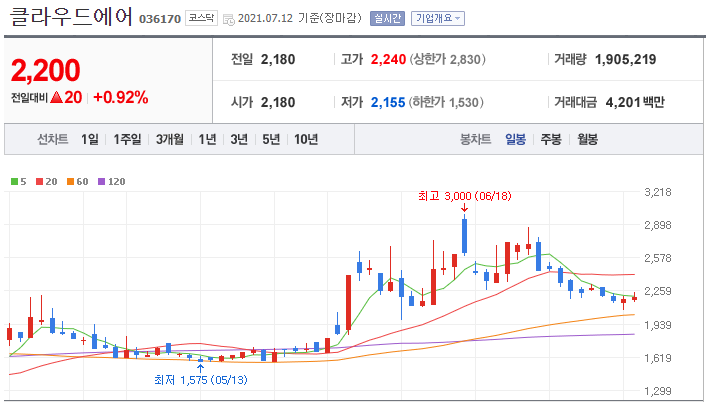This screenshot has width=706, height=402.
Task: Click the 최고 3,000 (06/18) high marker
Action: [465, 196]
